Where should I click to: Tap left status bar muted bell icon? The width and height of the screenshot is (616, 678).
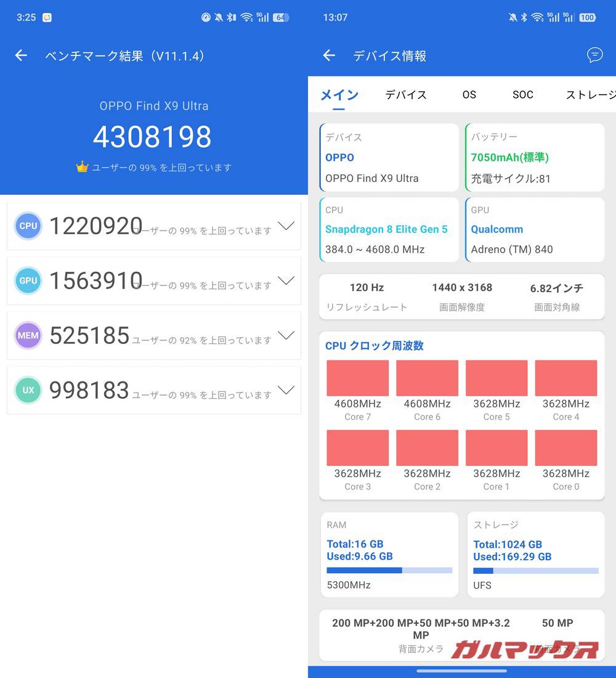(219, 17)
